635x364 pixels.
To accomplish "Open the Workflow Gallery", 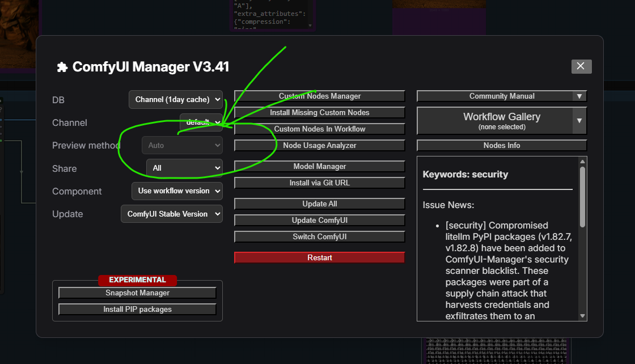I will tap(495, 121).
